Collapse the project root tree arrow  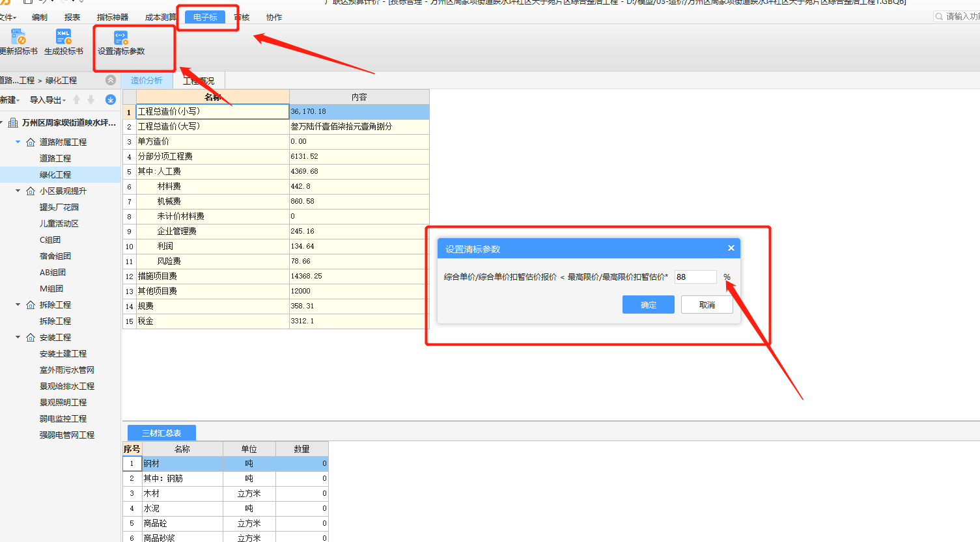[3, 122]
